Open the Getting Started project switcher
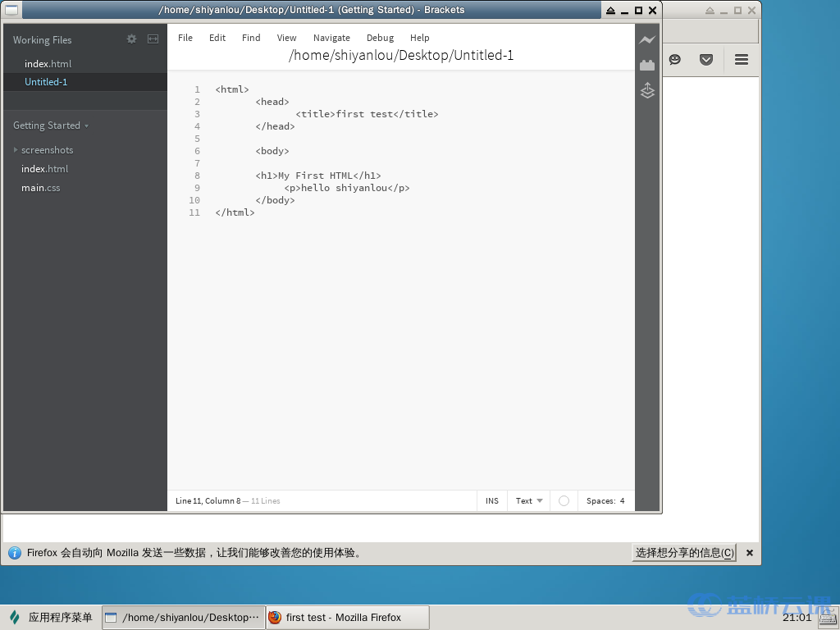 pyautogui.click(x=50, y=125)
